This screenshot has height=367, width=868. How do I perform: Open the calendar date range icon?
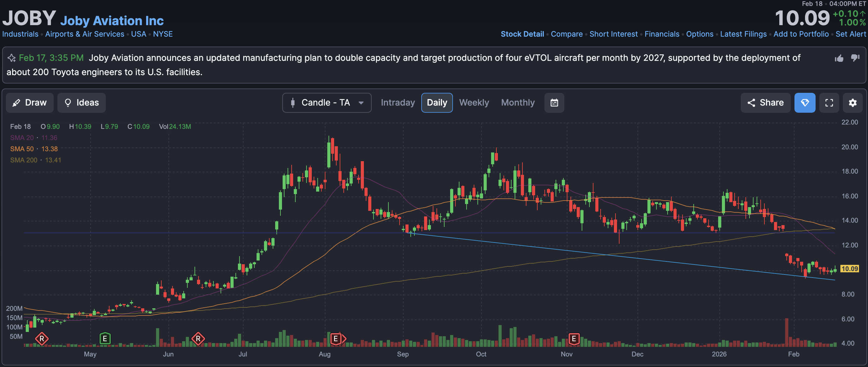point(554,102)
